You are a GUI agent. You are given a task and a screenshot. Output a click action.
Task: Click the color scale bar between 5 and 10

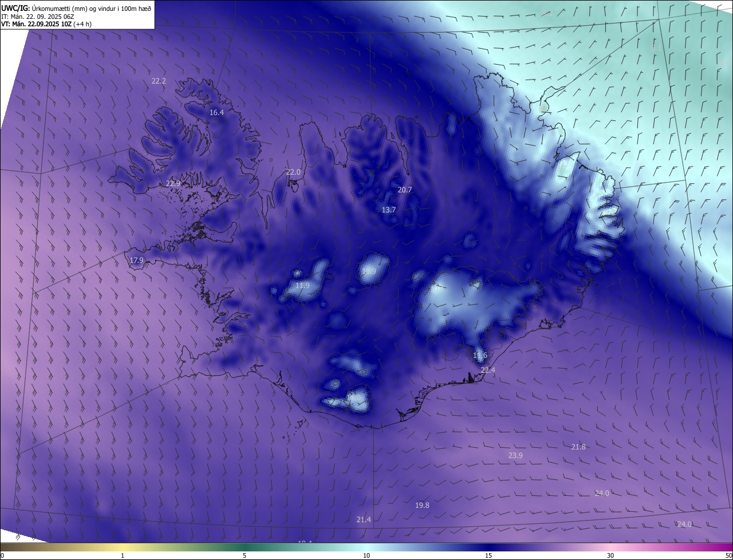305,547
